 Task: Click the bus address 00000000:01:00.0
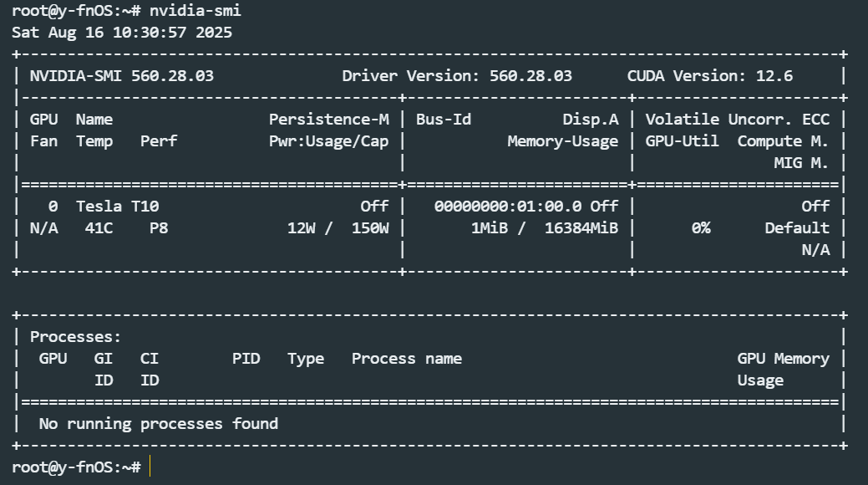point(508,206)
